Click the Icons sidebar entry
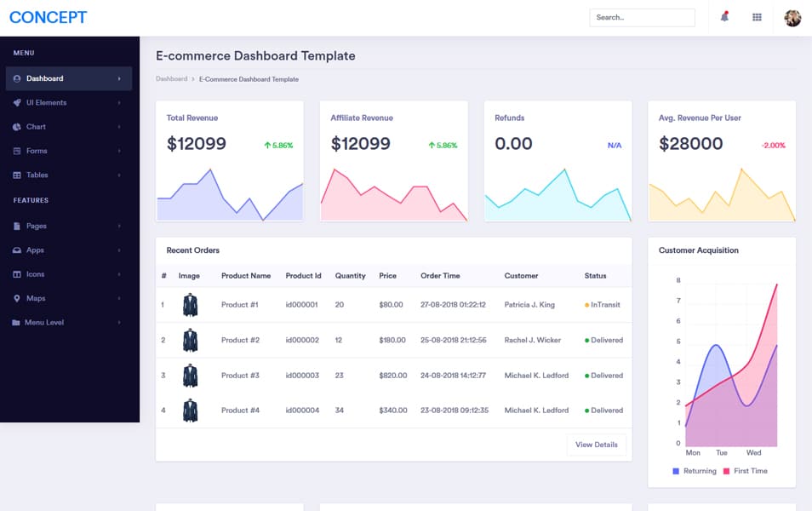The width and height of the screenshot is (812, 511). (x=16, y=273)
